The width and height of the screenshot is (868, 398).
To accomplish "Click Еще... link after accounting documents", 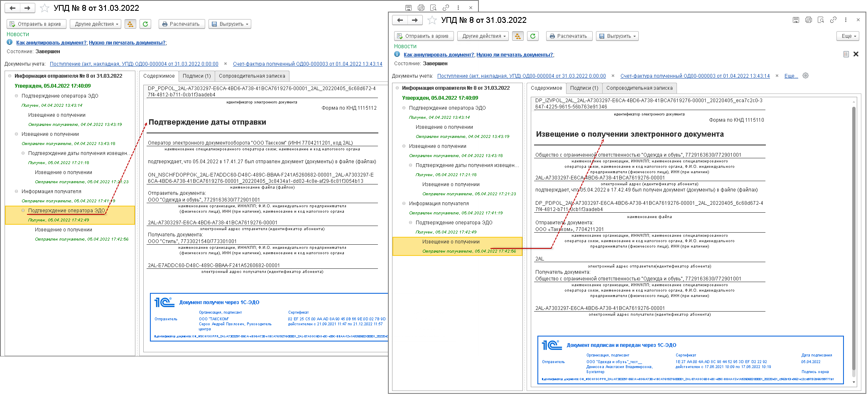I will (791, 76).
